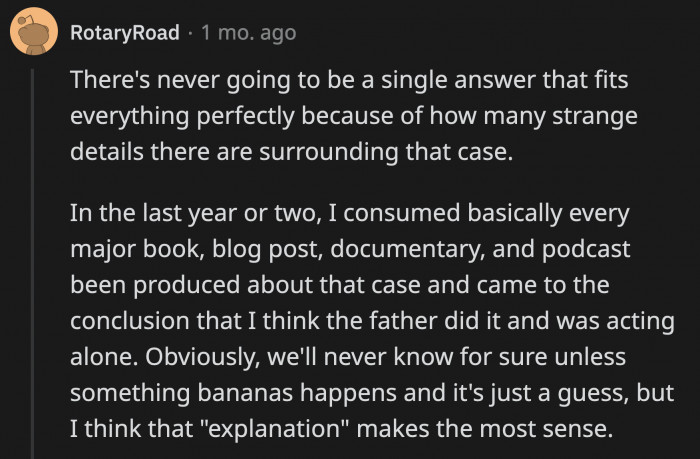Click the word 'everything' in the first paragraph
The height and width of the screenshot is (459, 700).
129,117
